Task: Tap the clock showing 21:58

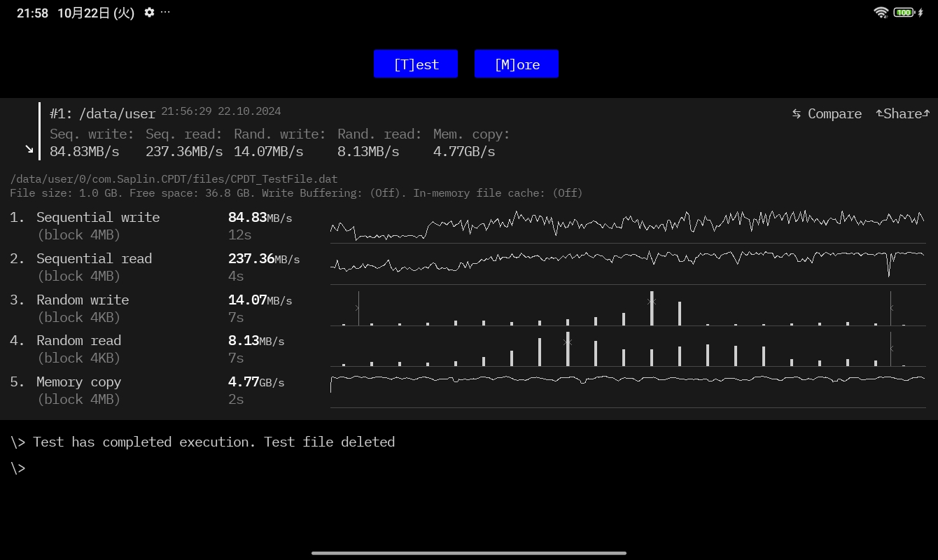Action: [x=32, y=13]
